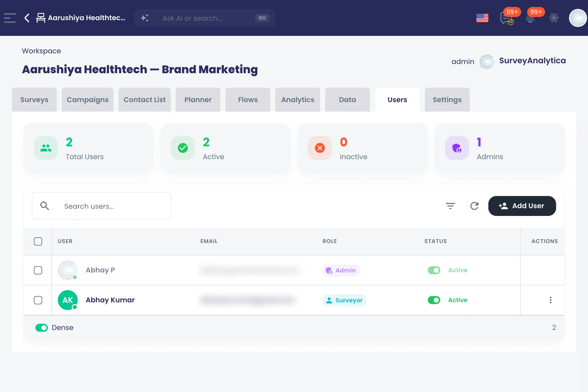Switch to the Surveys tab

34,100
